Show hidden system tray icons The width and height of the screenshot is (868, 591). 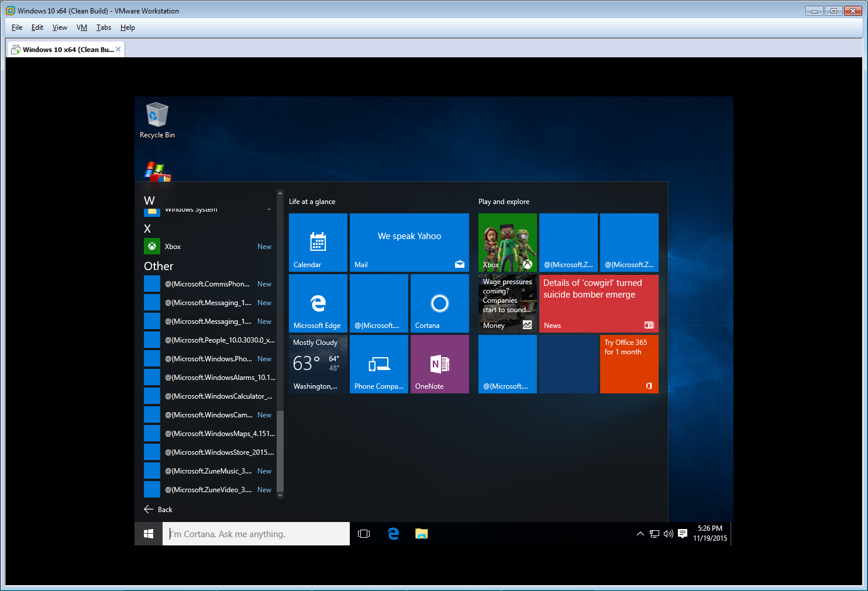pos(640,534)
